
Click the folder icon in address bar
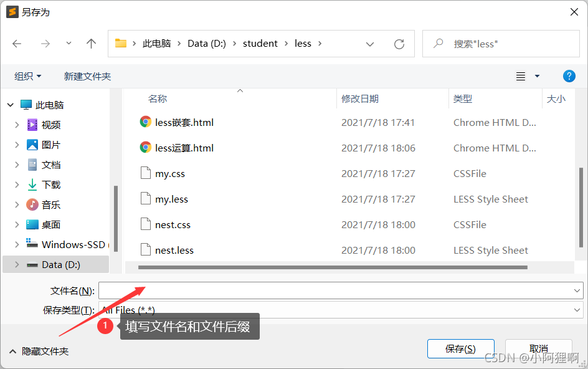[x=120, y=43]
